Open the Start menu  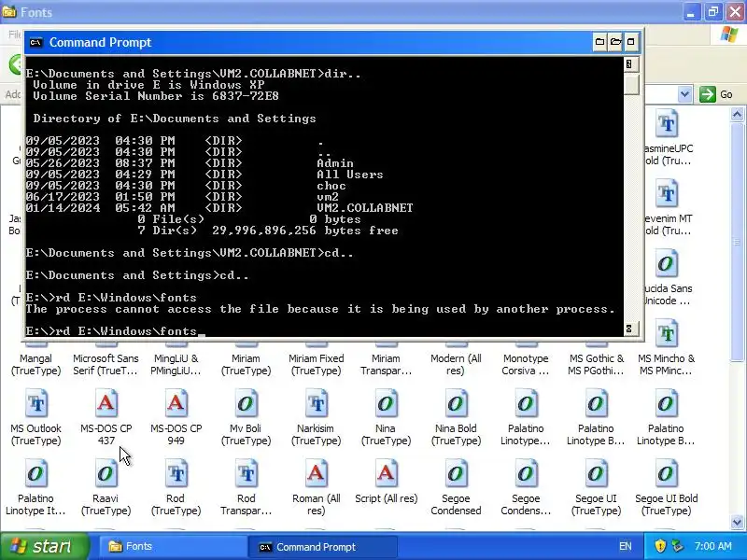[44, 546]
